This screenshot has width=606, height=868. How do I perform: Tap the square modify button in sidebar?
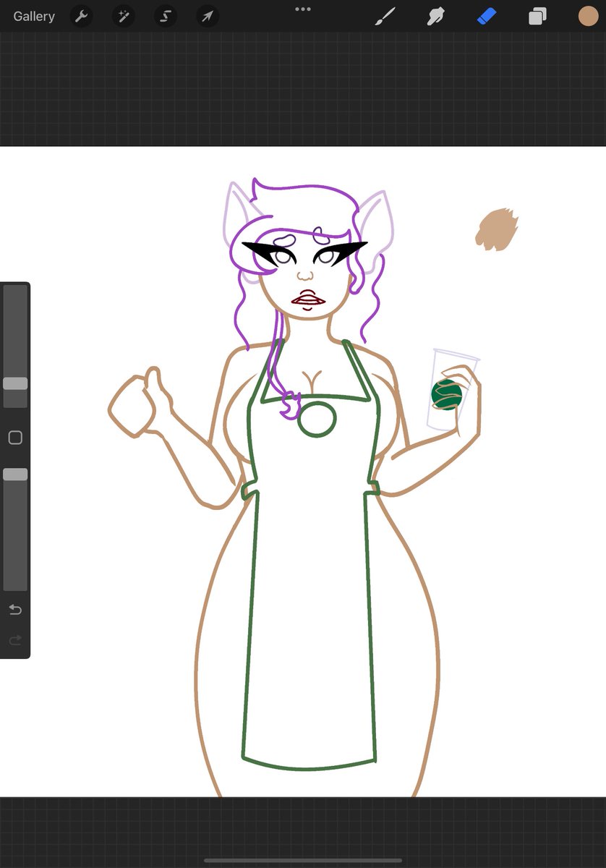15,438
